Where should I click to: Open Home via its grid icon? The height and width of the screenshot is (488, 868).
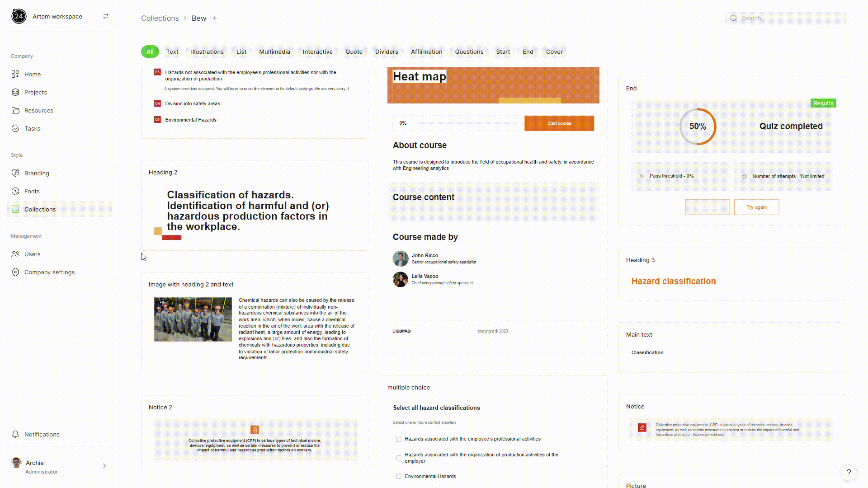pos(15,74)
